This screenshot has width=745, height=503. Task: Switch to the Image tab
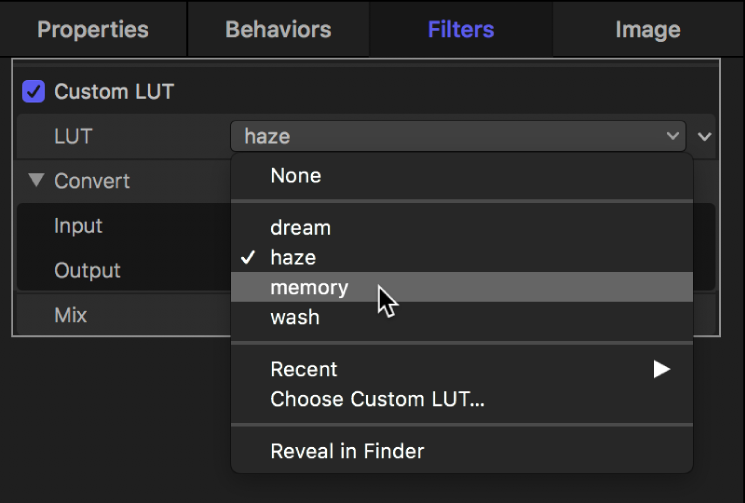(x=648, y=29)
